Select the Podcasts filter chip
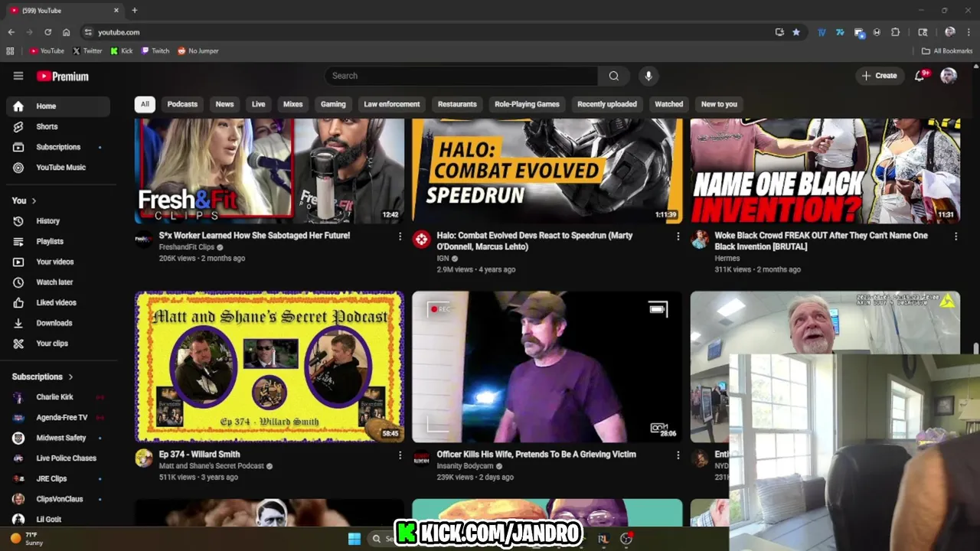The width and height of the screenshot is (980, 551). pyautogui.click(x=182, y=104)
